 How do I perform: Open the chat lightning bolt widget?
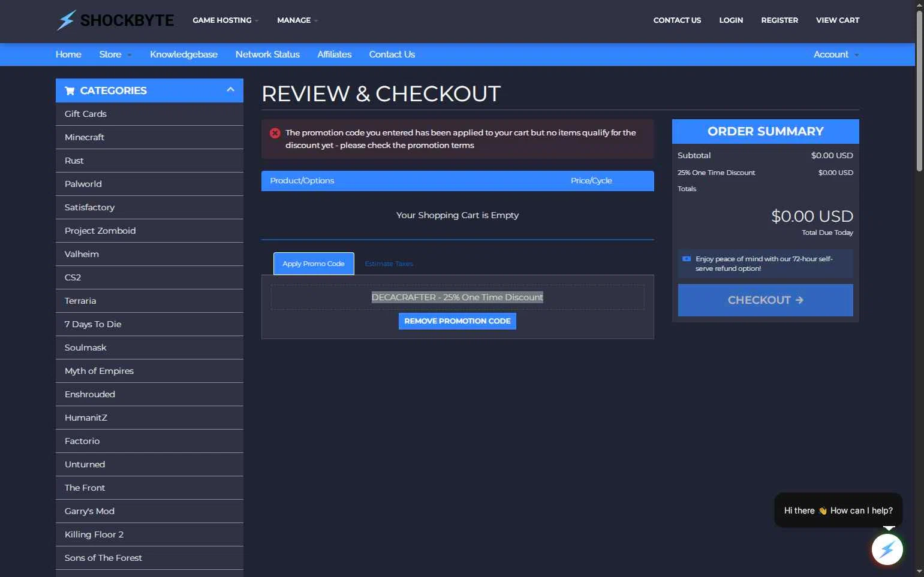click(887, 549)
